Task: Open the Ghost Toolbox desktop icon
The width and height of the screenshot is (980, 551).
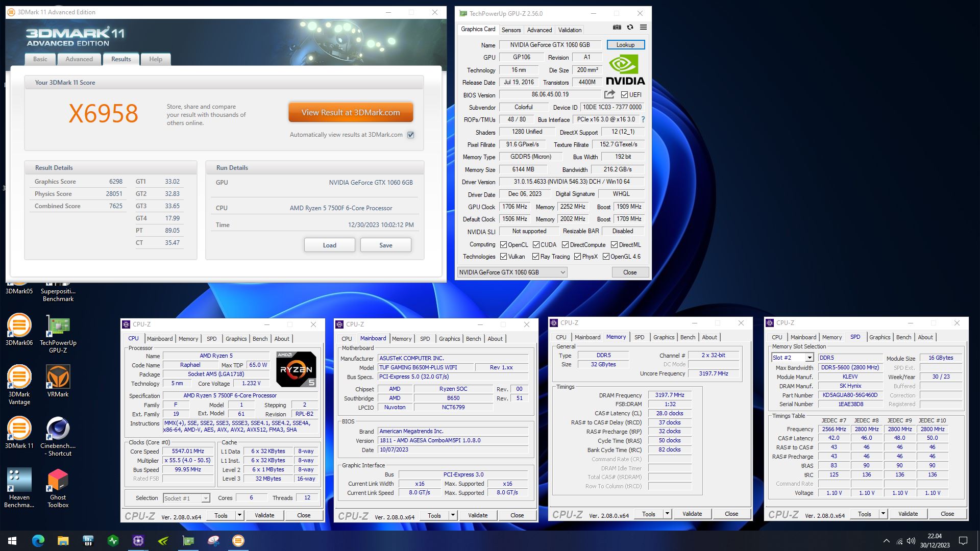Action: (58, 488)
